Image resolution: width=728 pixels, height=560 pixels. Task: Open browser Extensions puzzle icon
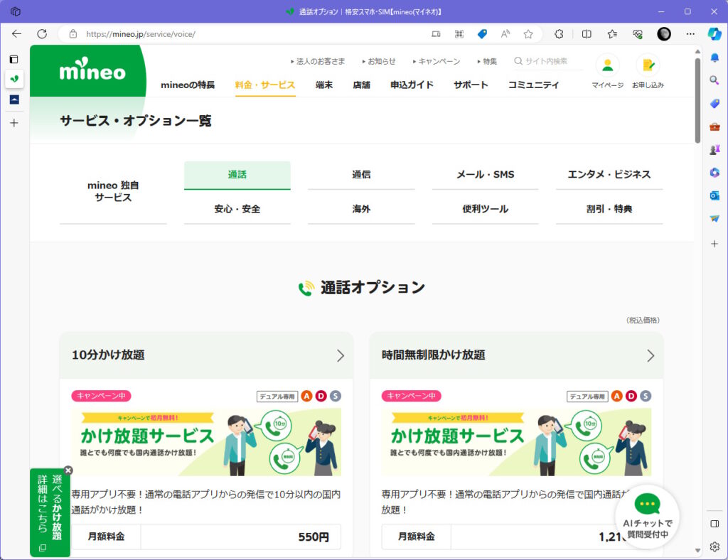pos(560,34)
